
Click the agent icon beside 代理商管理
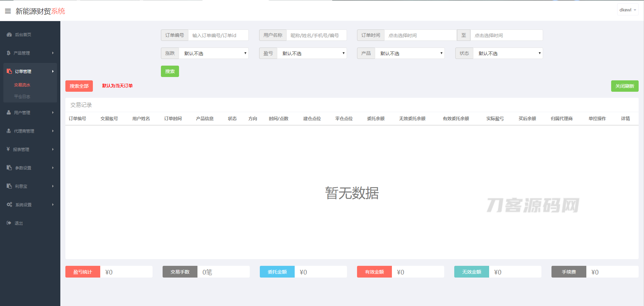click(9, 131)
